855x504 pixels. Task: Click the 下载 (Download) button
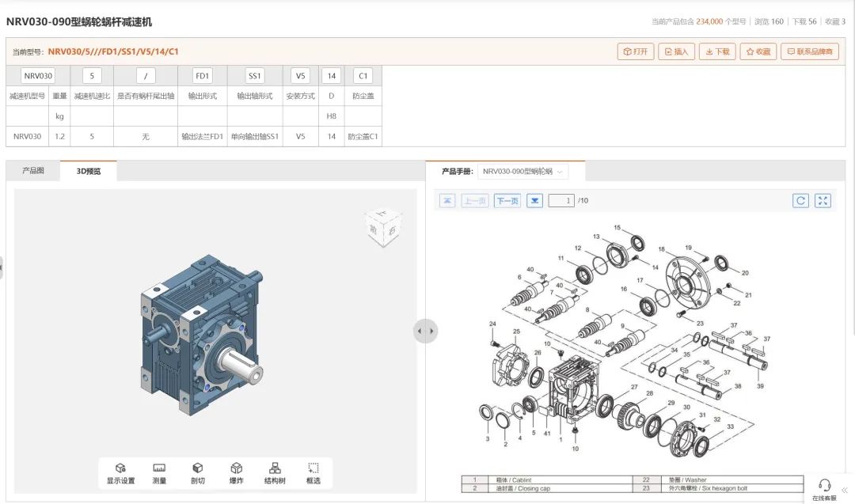pyautogui.click(x=717, y=51)
